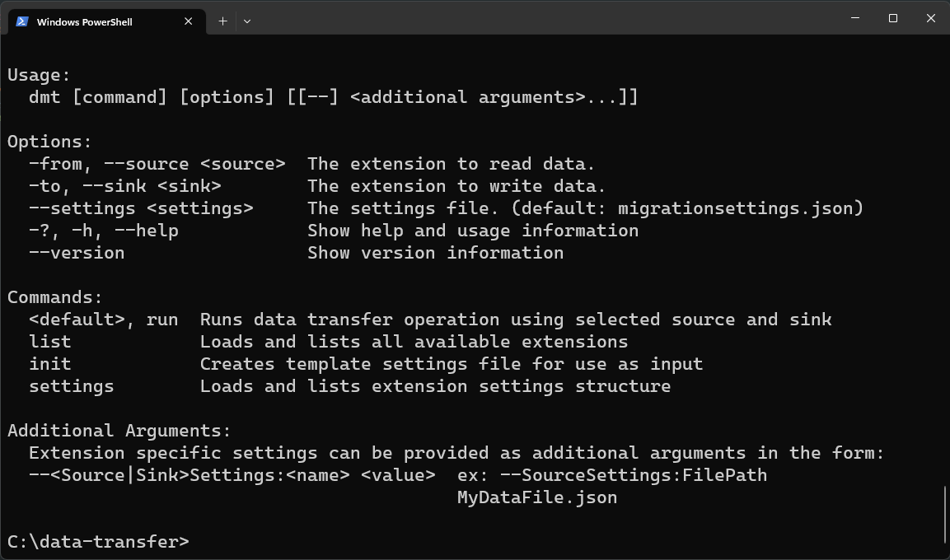950x560 pixels.
Task: Click the Commands: heading
Action: click(x=55, y=297)
